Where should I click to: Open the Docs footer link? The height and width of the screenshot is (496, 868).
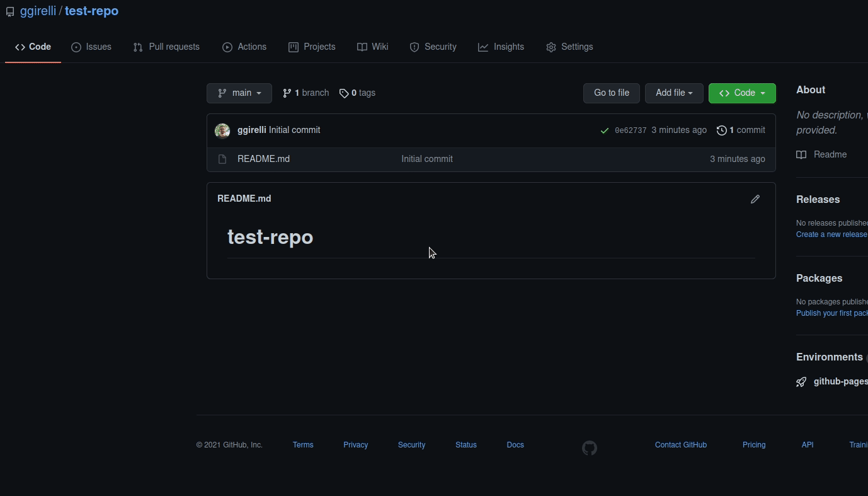[x=515, y=445]
